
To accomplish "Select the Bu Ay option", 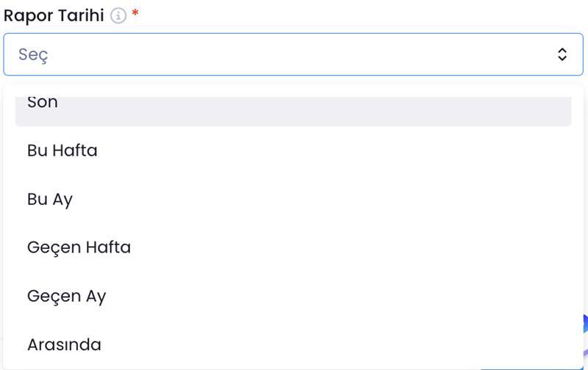I will [50, 199].
